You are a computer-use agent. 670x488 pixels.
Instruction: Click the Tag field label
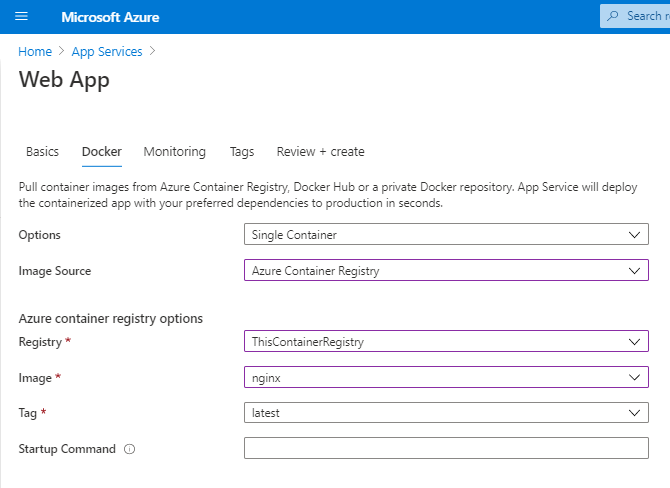click(28, 413)
